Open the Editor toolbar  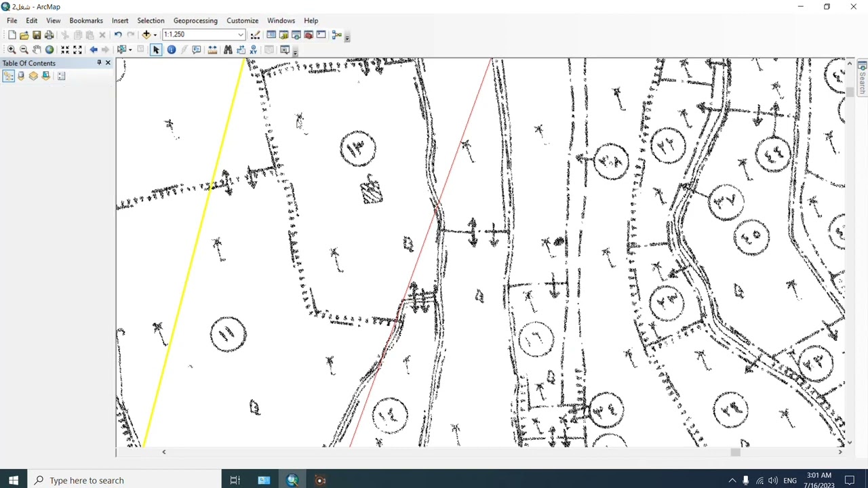(x=255, y=35)
